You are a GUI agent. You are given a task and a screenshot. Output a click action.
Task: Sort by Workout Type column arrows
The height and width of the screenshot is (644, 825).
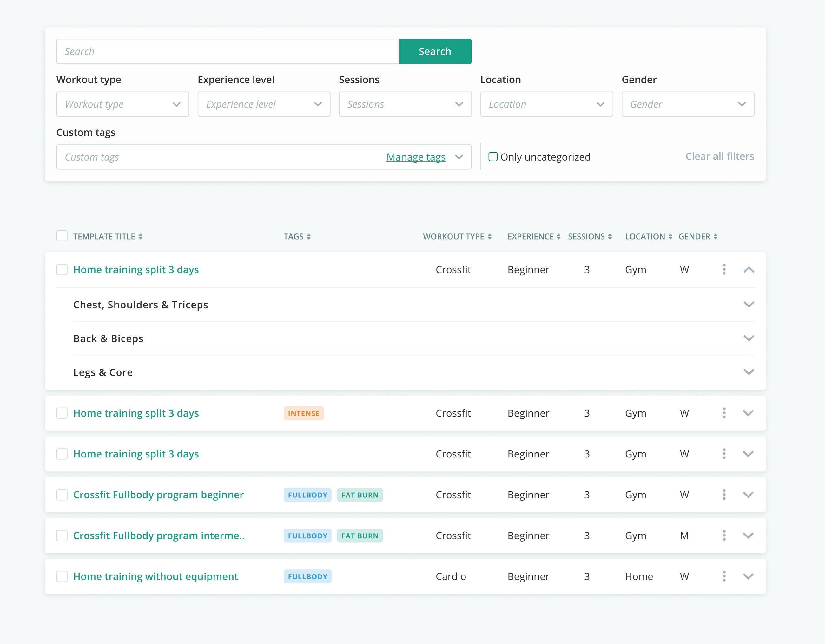pos(490,236)
